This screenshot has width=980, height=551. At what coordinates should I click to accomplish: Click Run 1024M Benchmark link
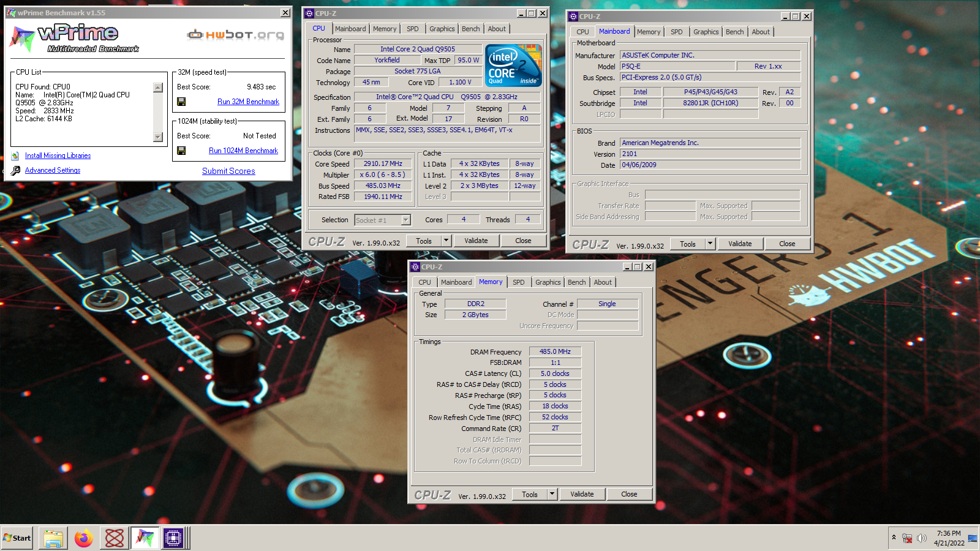[243, 151]
